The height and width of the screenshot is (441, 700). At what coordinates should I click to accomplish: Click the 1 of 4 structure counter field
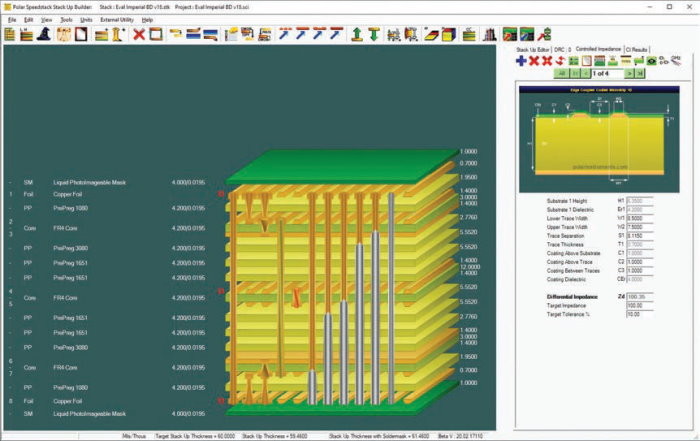pyautogui.click(x=607, y=73)
